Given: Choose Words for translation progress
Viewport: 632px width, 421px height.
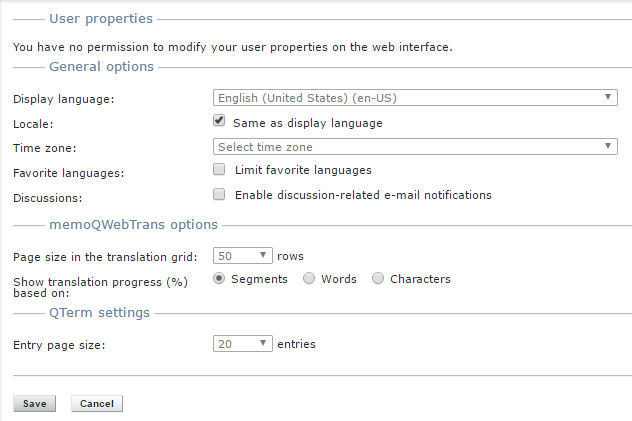Looking at the screenshot, I should 309,279.
